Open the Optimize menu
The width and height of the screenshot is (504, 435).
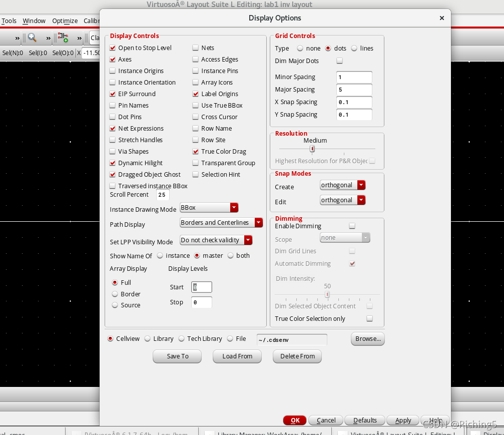click(65, 21)
